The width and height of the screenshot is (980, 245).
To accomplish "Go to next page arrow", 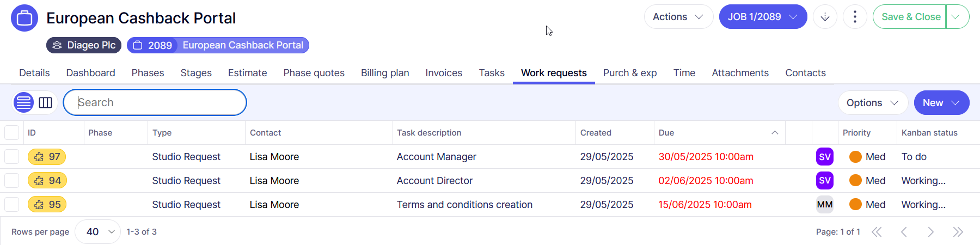I will 930,232.
